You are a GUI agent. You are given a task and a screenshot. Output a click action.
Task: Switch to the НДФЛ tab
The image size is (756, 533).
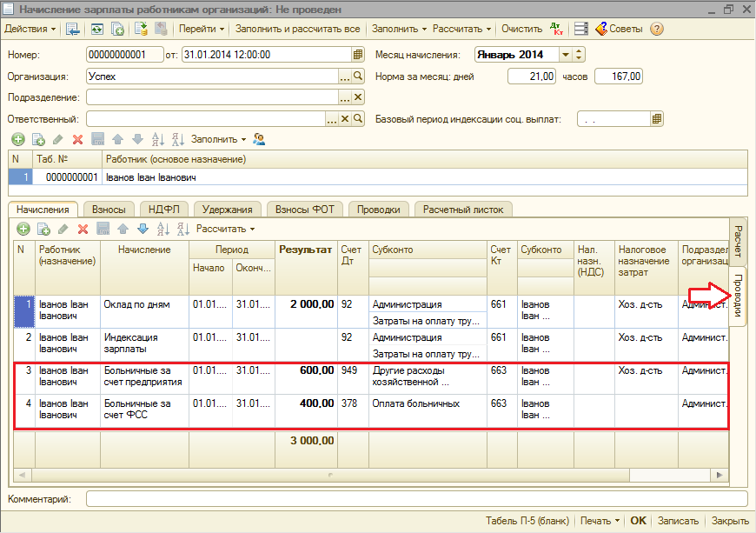164,210
